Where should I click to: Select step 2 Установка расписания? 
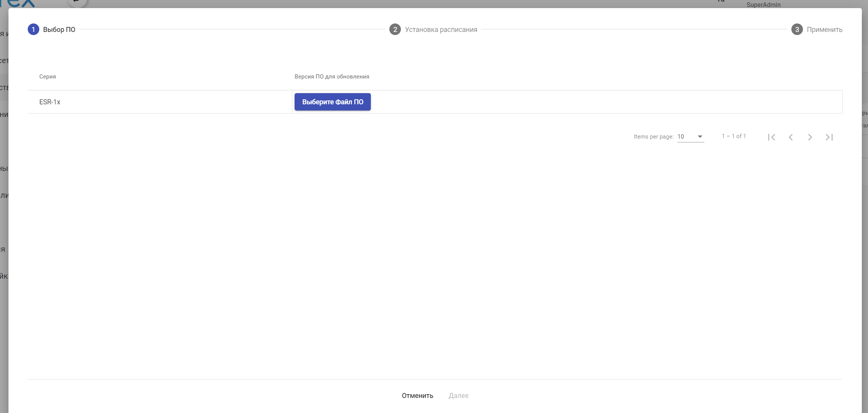click(433, 30)
